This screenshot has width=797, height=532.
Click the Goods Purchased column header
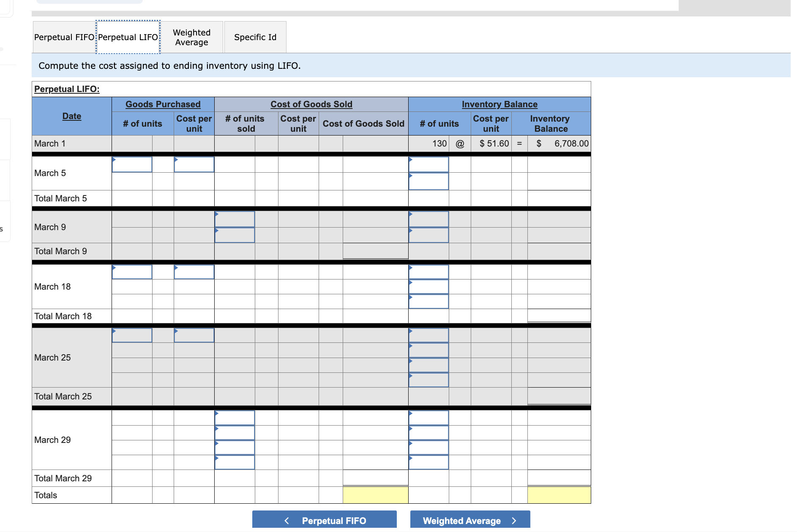point(163,104)
